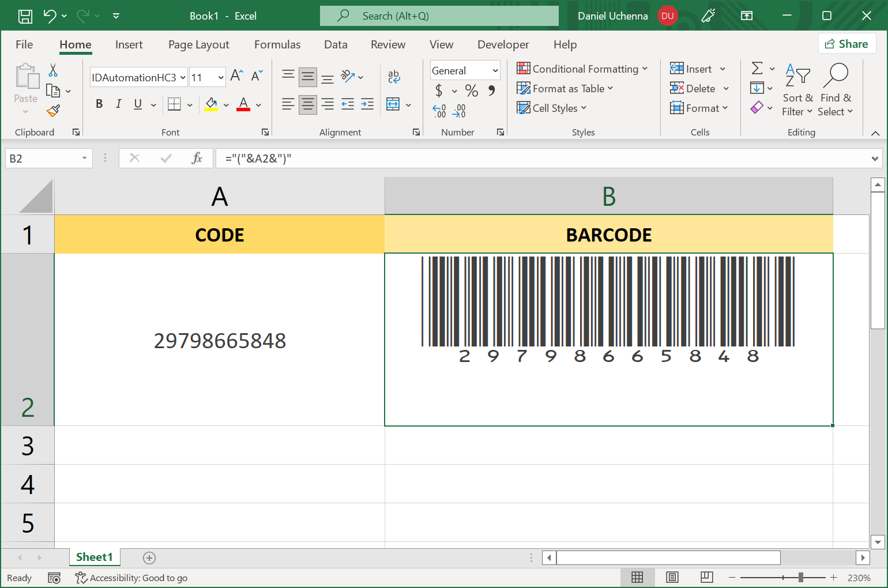
Task: Select the Format Painter tool
Action: point(53,110)
